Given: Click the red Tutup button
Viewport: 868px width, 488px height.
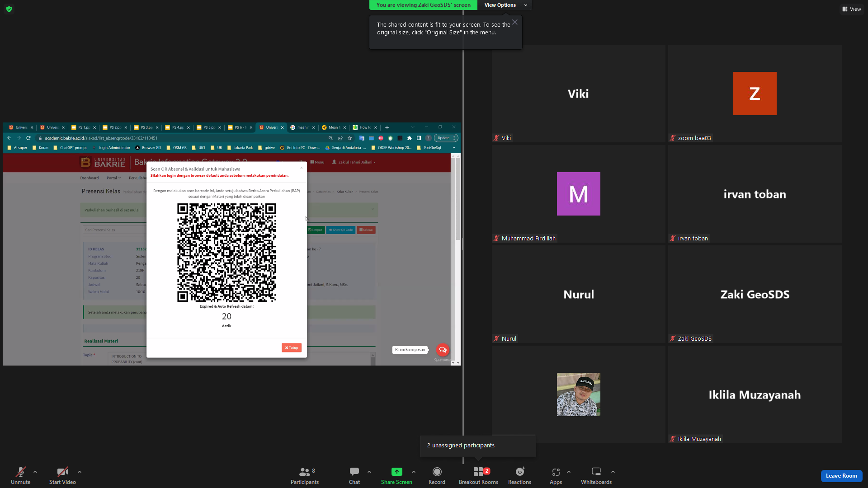Looking at the screenshot, I should [x=292, y=347].
